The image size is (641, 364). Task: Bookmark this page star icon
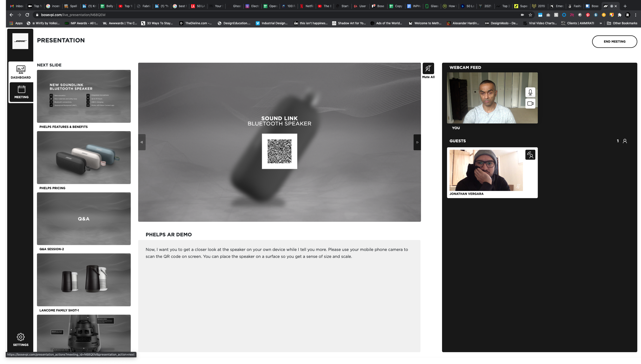pyautogui.click(x=530, y=15)
